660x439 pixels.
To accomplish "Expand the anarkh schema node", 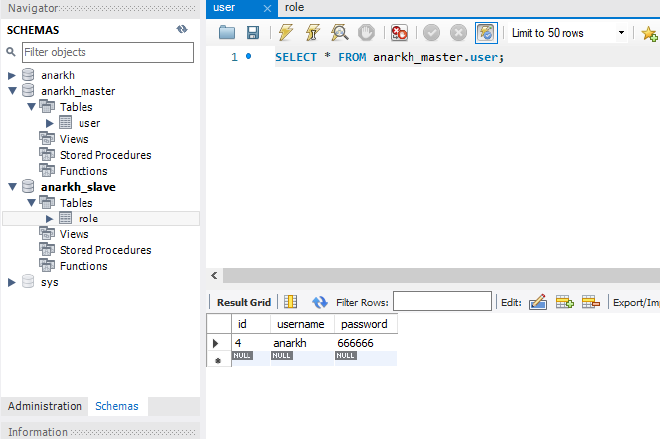I will [x=12, y=75].
